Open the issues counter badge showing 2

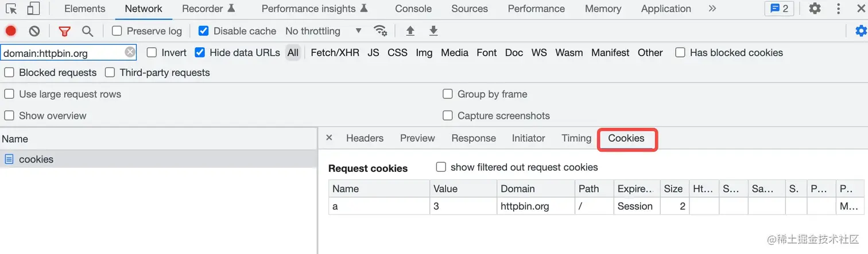pyautogui.click(x=779, y=9)
